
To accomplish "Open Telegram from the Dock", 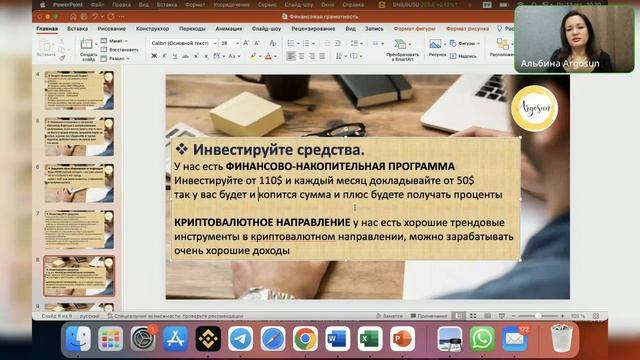I will click(x=240, y=339).
